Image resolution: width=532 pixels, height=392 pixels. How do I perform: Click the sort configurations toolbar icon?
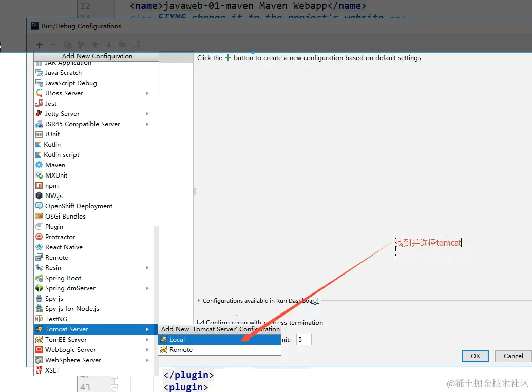(137, 45)
